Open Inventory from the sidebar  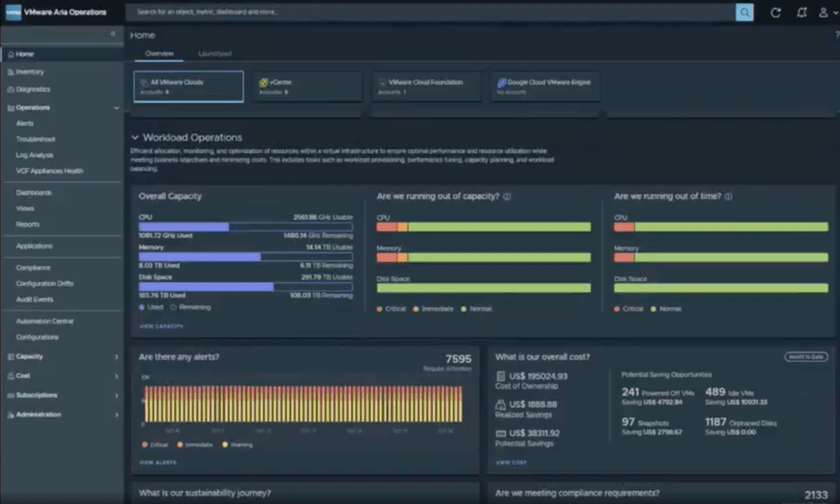click(x=30, y=72)
